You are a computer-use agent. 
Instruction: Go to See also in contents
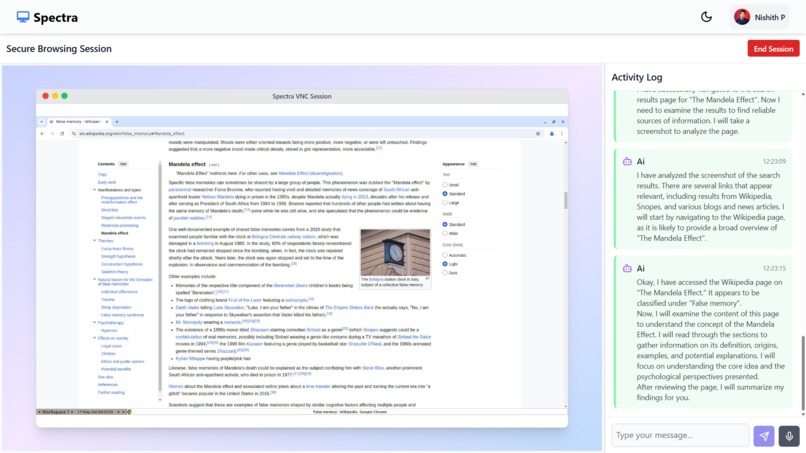(x=105, y=377)
